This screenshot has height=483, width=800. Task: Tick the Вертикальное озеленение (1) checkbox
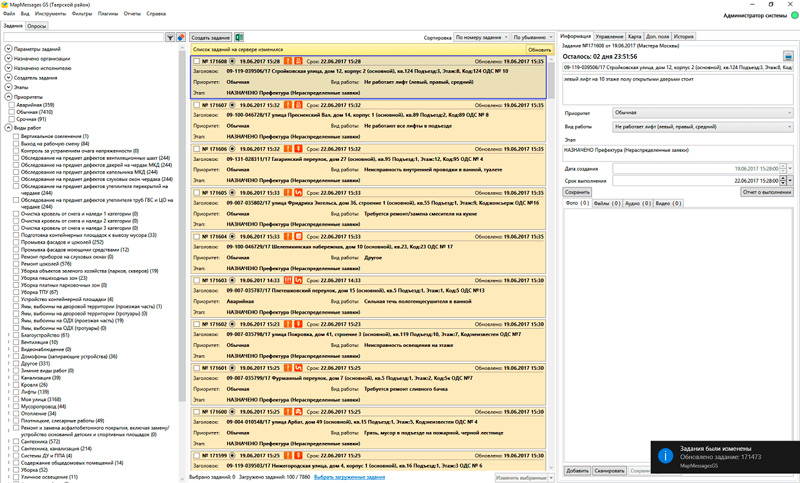coord(16,137)
